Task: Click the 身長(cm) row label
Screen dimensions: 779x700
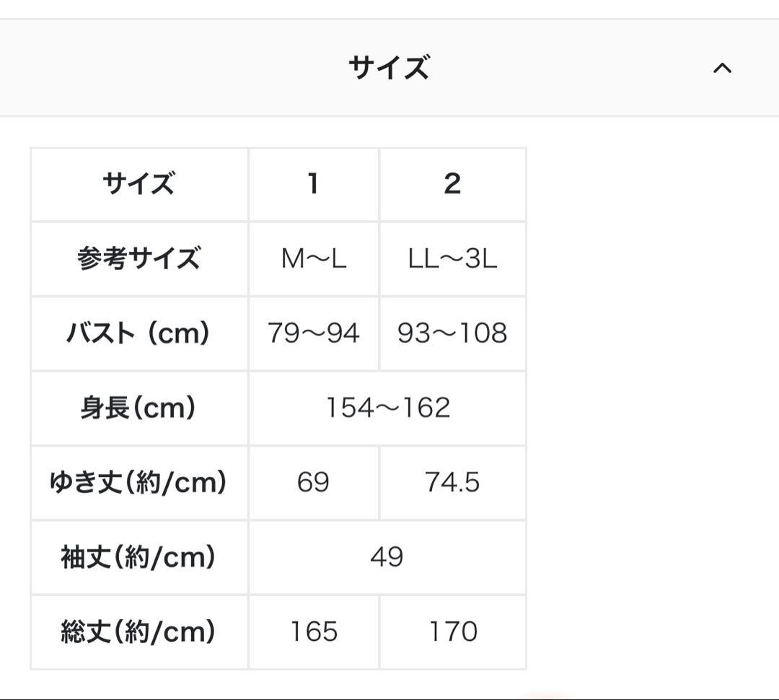Action: point(138,408)
